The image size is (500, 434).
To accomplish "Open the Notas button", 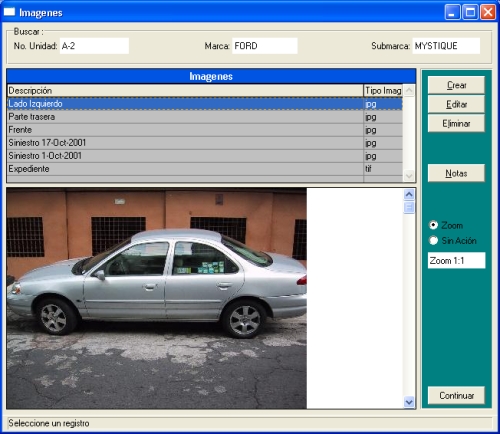I will tap(456, 173).
